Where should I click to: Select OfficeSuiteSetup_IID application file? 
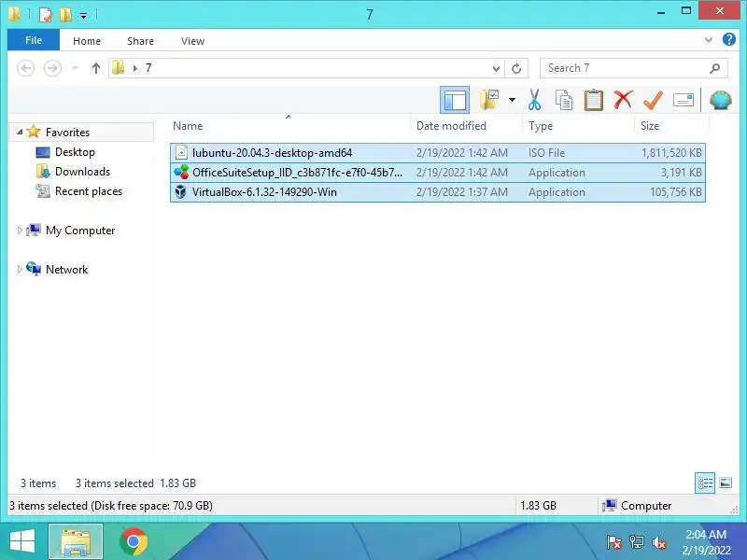(x=437, y=173)
